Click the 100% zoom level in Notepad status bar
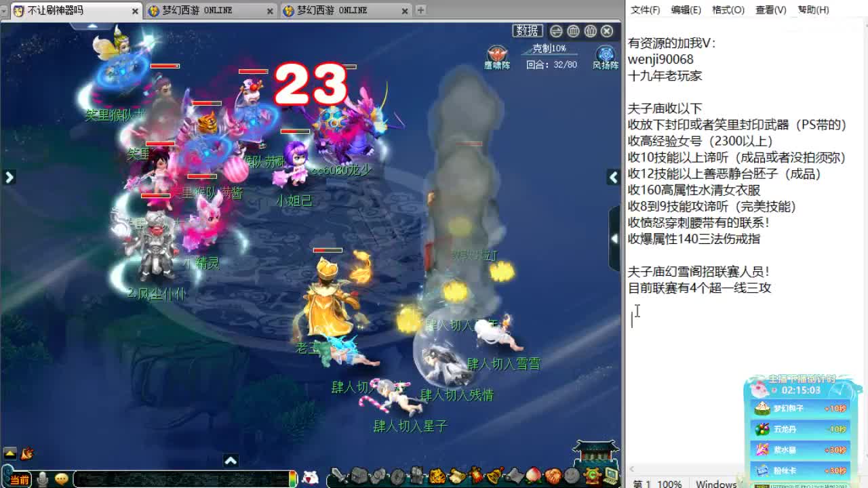 [669, 483]
